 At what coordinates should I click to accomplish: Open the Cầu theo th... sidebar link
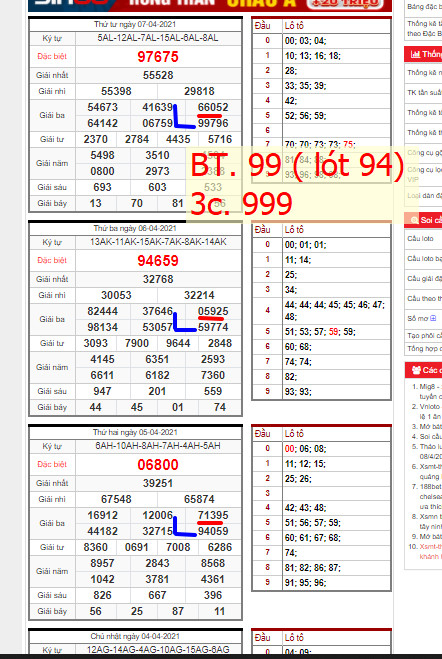424,298
